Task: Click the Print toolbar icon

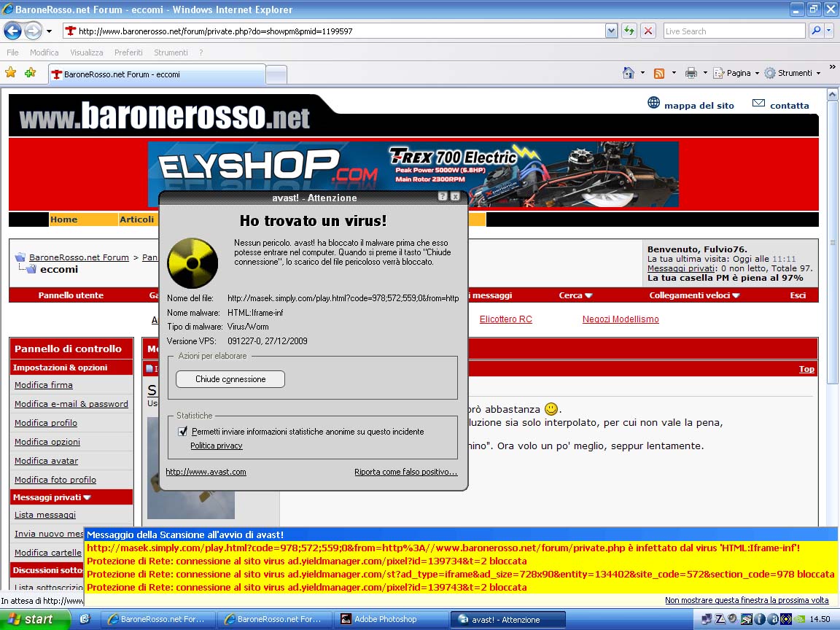Action: pos(691,73)
